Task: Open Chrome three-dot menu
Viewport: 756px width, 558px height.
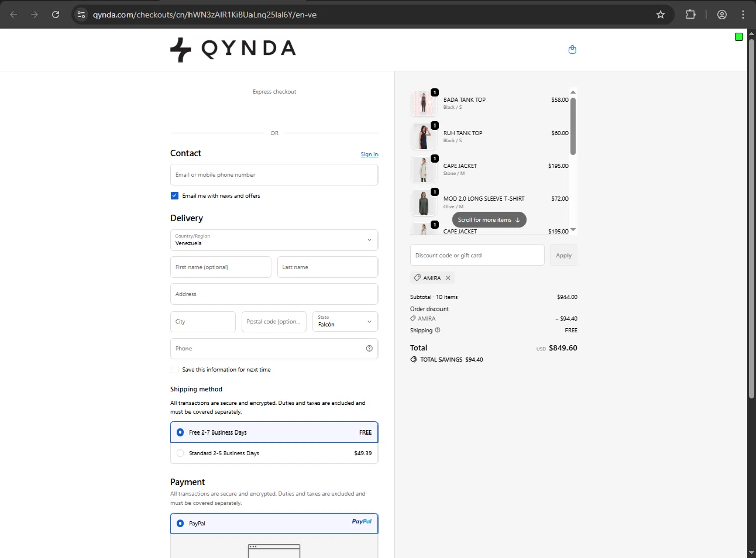Action: point(743,15)
